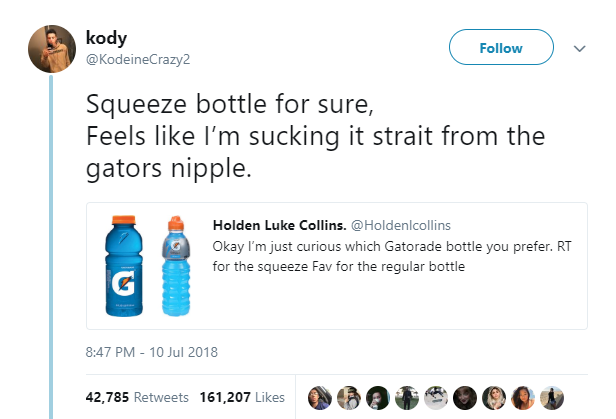Click kody's profile avatar
This screenshot has height=419, width=616.
click(47, 46)
